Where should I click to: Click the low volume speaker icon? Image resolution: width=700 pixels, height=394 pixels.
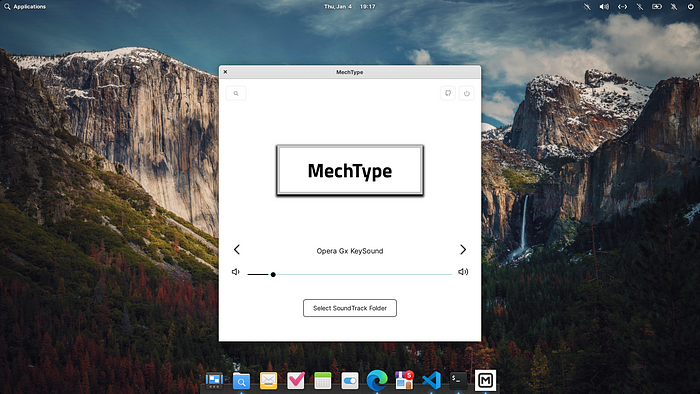[x=236, y=272]
